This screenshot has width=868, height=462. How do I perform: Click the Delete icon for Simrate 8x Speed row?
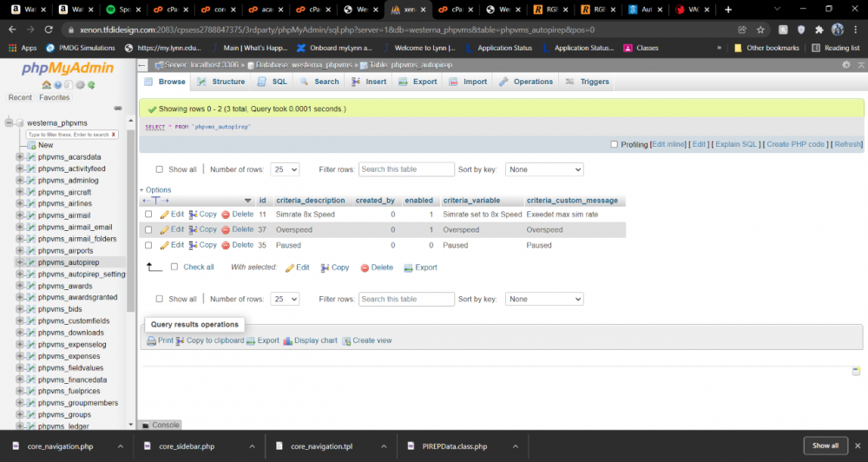226,214
